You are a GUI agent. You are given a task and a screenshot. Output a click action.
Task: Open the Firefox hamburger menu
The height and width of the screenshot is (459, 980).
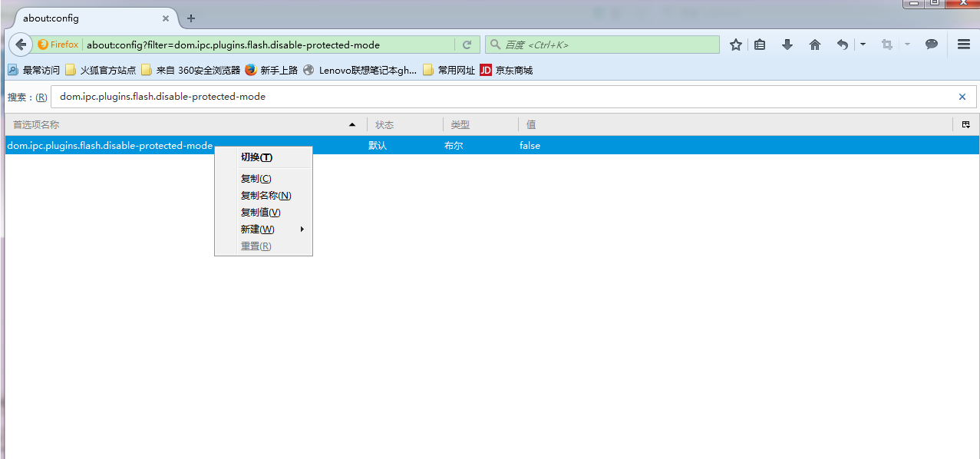(964, 45)
